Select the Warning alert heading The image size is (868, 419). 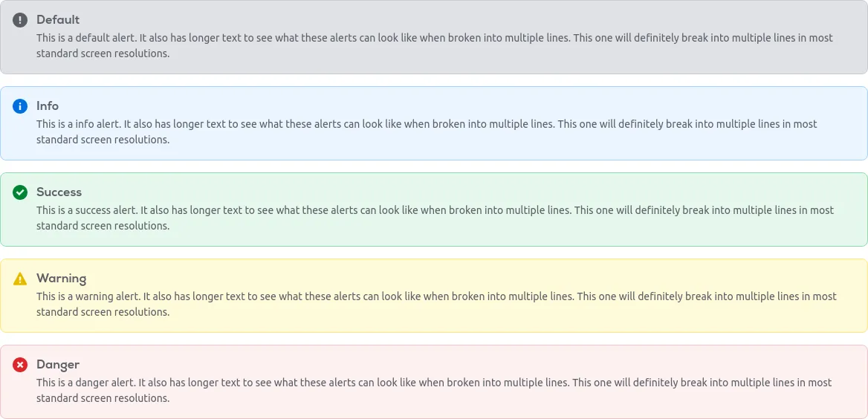(x=62, y=279)
